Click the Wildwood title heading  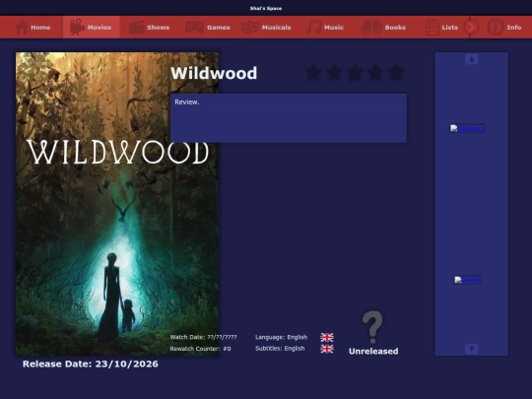click(214, 73)
